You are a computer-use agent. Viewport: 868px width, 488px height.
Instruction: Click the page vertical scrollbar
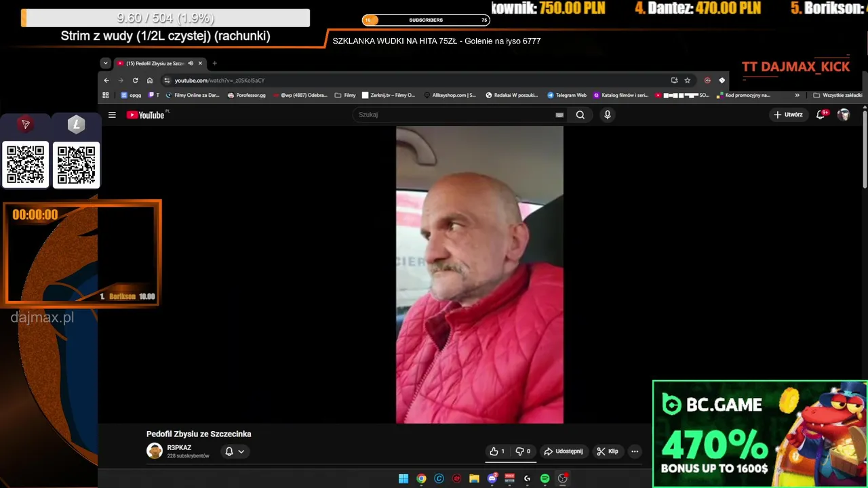(865, 149)
